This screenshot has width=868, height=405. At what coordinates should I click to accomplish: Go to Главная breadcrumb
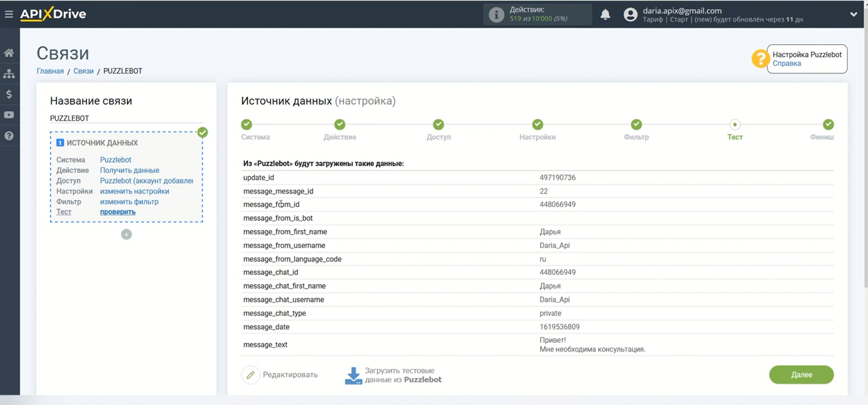tap(50, 71)
